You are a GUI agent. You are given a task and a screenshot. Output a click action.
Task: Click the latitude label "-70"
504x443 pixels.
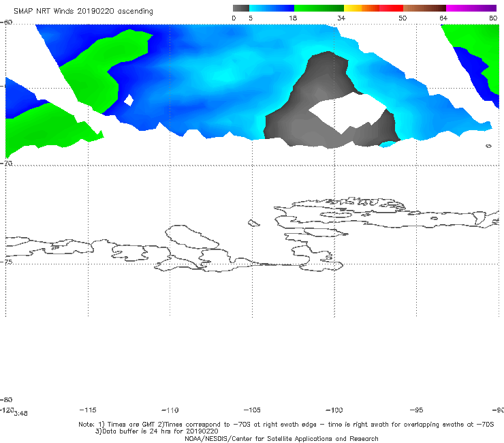(6, 164)
